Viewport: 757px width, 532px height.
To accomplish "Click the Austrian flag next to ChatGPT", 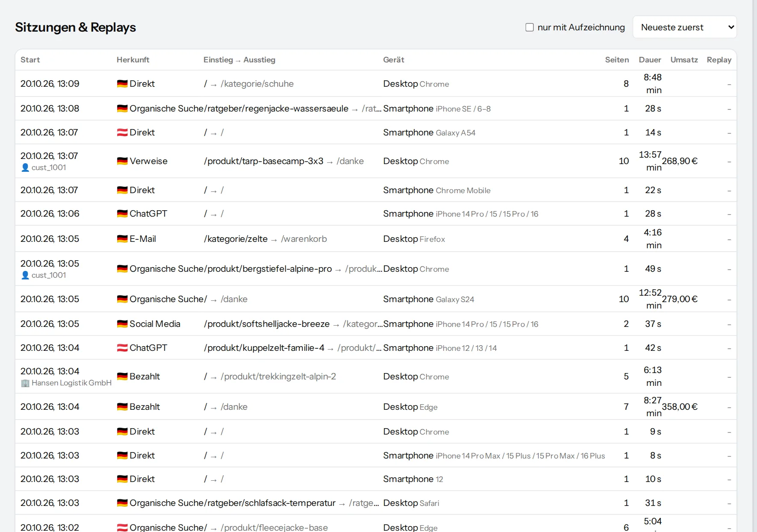I will pyautogui.click(x=122, y=348).
